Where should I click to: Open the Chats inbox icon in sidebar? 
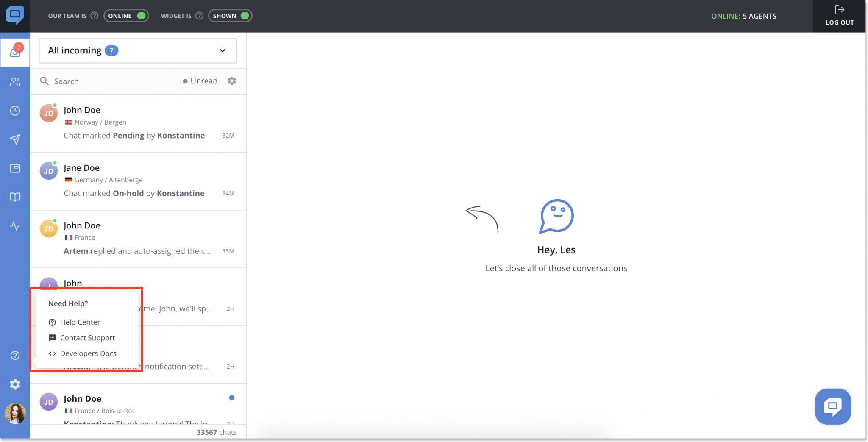15,52
